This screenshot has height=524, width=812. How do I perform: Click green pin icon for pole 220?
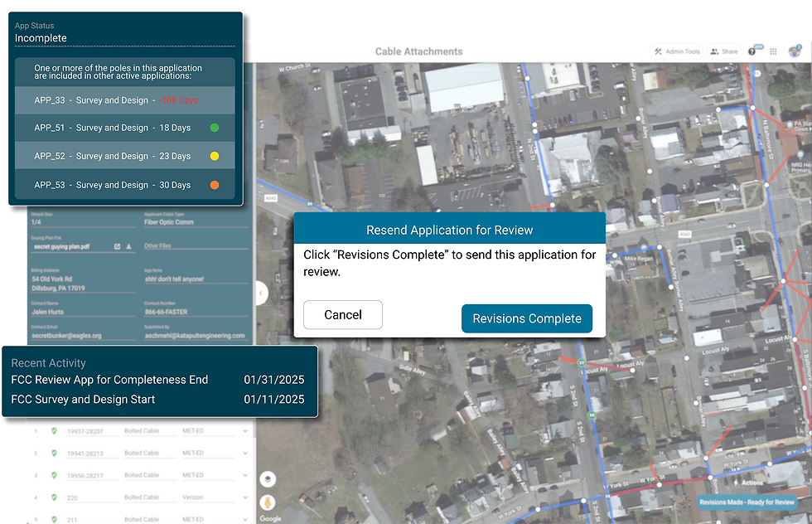click(54, 497)
